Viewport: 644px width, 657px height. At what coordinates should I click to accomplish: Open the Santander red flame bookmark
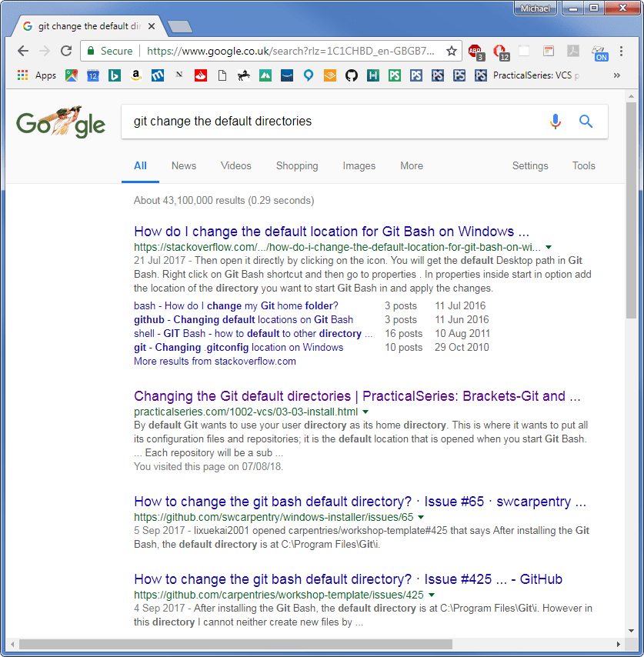coord(201,75)
